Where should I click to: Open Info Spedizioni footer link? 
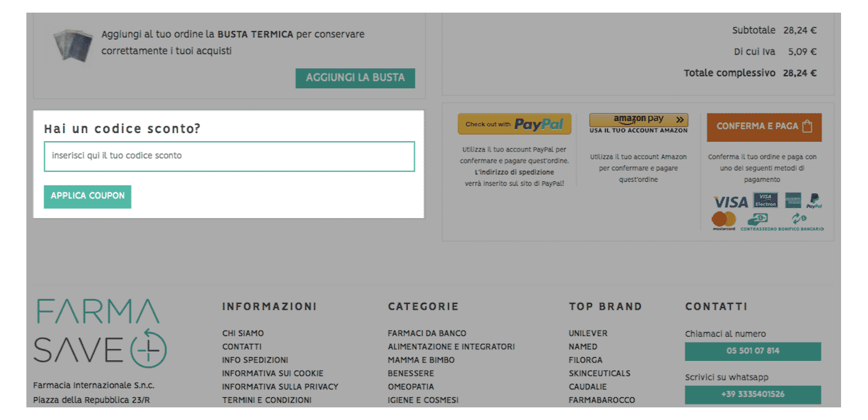[255, 360]
